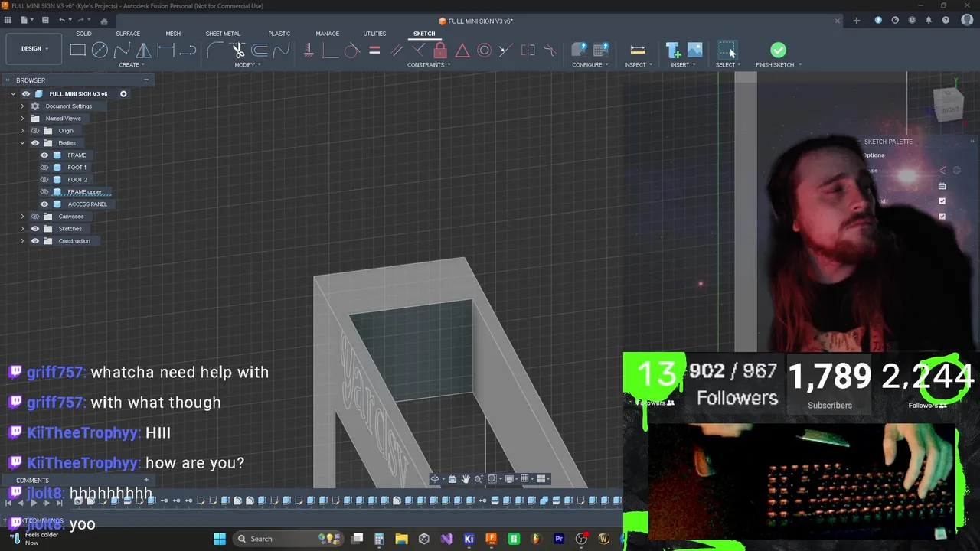Hide the Construction folder
This screenshot has height=551, width=980.
coord(35,241)
